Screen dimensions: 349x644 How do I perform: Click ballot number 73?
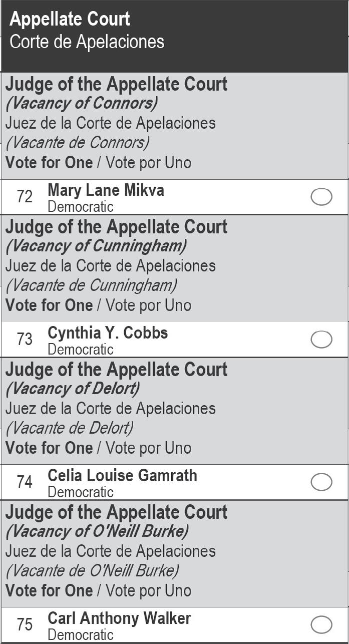(25, 340)
